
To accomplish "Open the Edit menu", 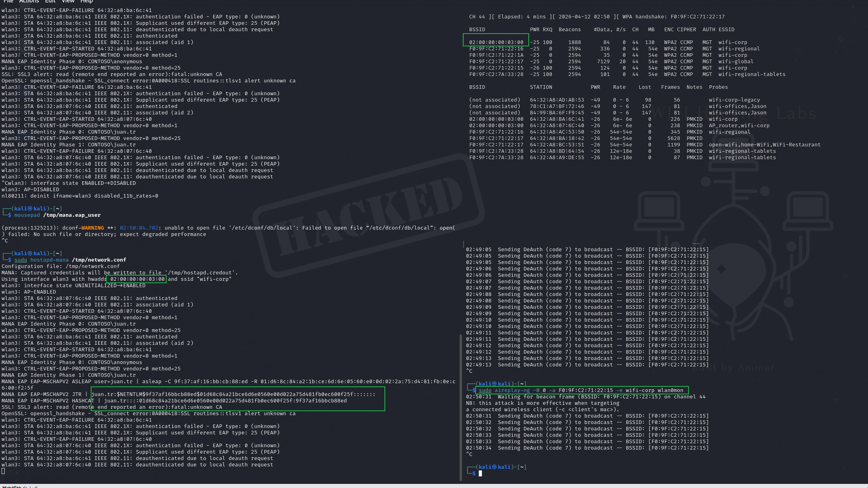I will (50, 2).
